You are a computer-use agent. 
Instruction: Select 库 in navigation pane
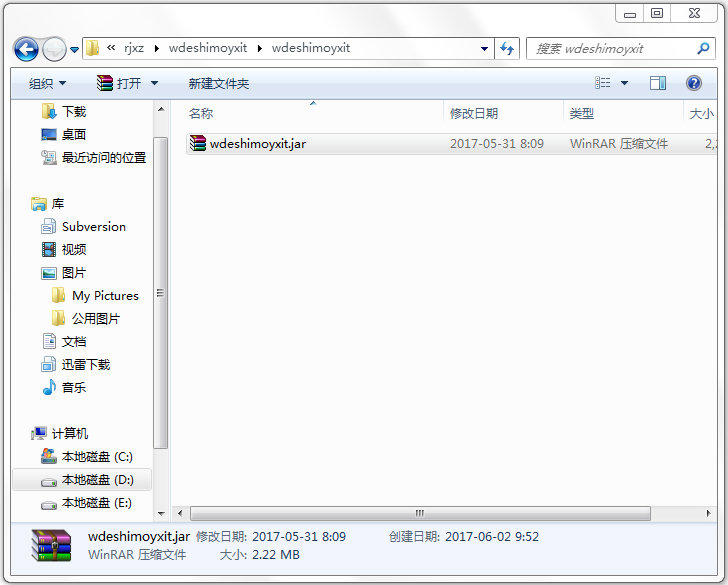(x=58, y=204)
